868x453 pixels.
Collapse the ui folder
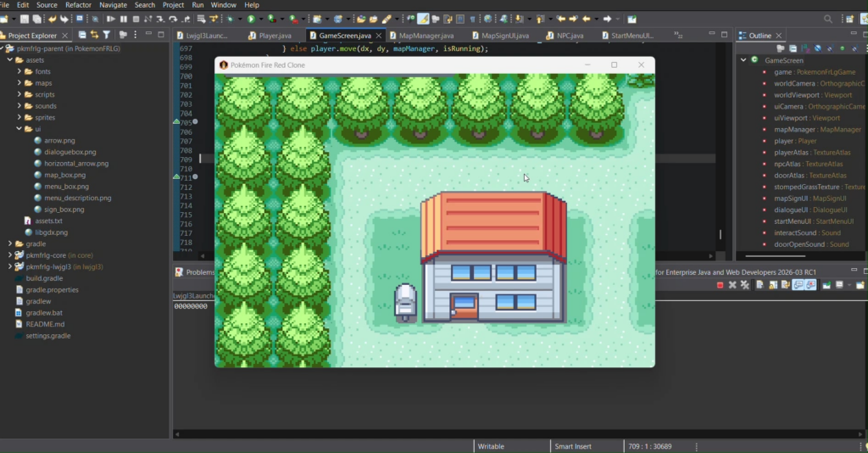click(19, 129)
